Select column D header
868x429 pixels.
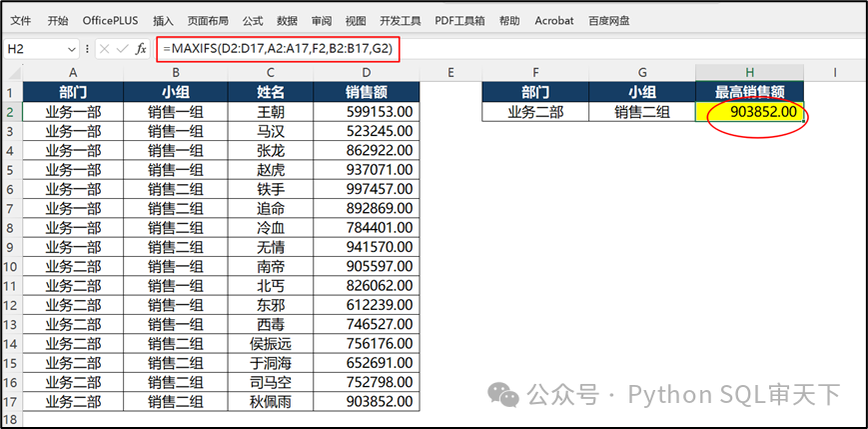point(366,72)
